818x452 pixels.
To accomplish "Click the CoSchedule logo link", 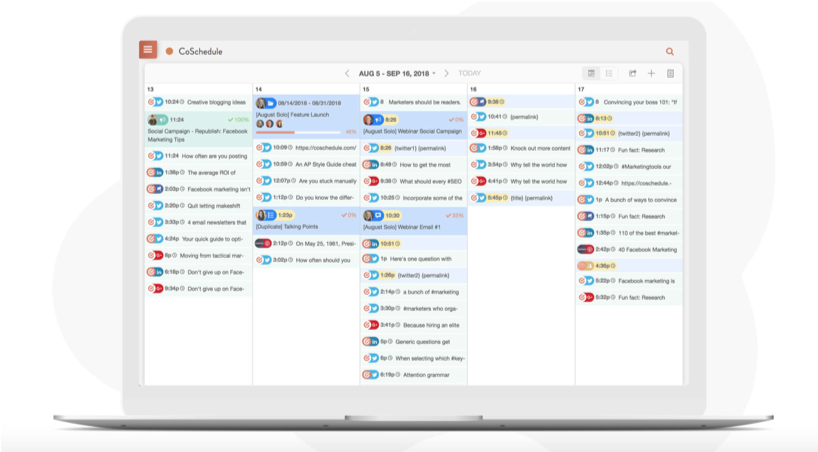I will 199,50.
